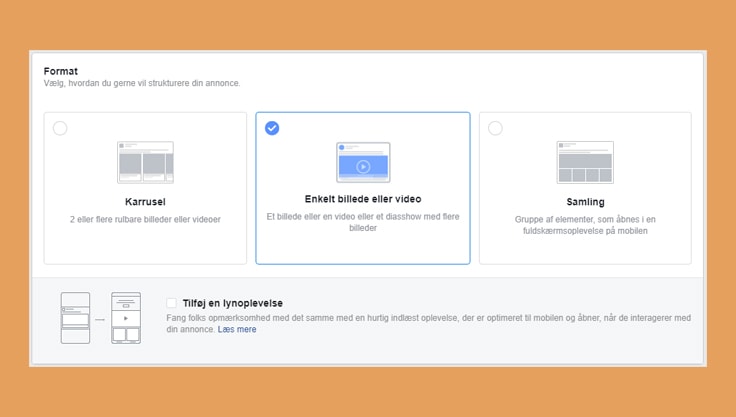736x417 pixels.
Task: Enable the Tilføj en lynoplevelse checkbox
Action: pyautogui.click(x=172, y=303)
